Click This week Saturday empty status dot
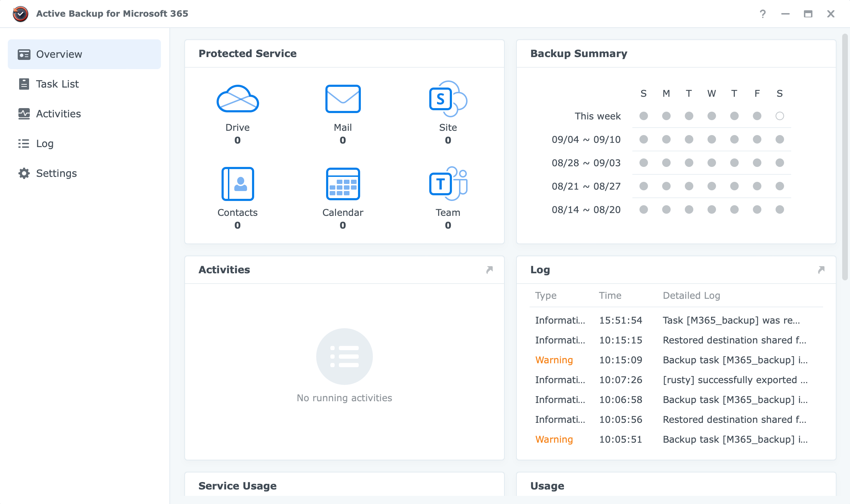This screenshot has width=850, height=504. pyautogui.click(x=780, y=116)
